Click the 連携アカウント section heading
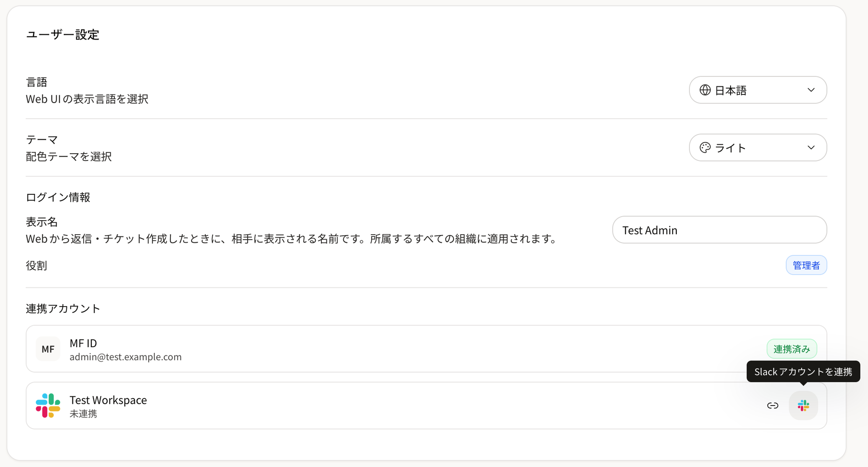The image size is (868, 467). pyautogui.click(x=63, y=308)
